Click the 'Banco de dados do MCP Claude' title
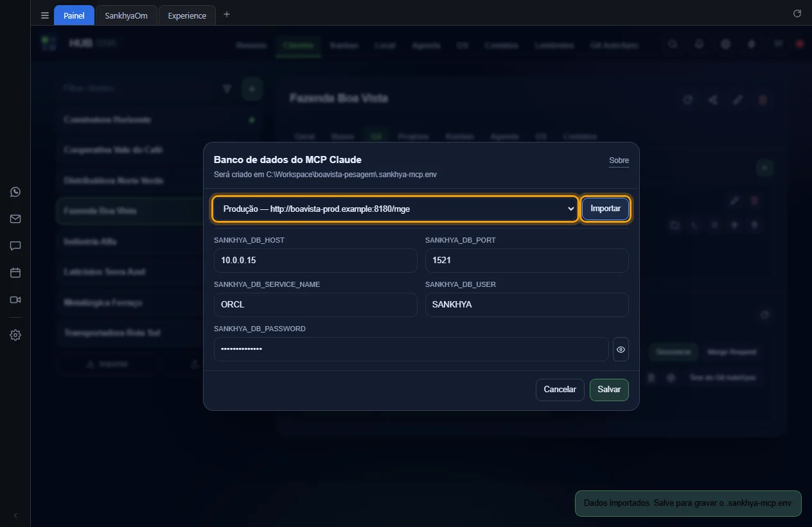This screenshot has height=527, width=812. click(288, 160)
